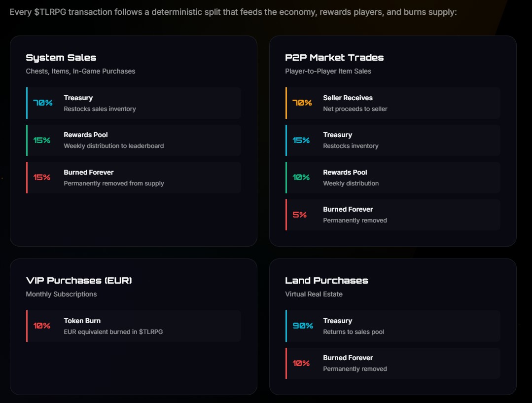Open the 70% Treasury row in System Sales
Screen dimensions: 532x403
coord(134,103)
